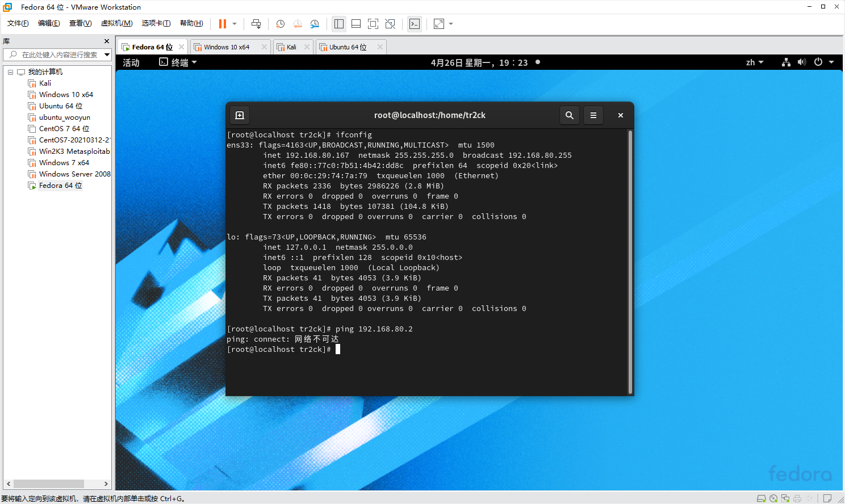This screenshot has width=845, height=504.
Task: Toggle Unity mode icon
Action: pos(390,24)
